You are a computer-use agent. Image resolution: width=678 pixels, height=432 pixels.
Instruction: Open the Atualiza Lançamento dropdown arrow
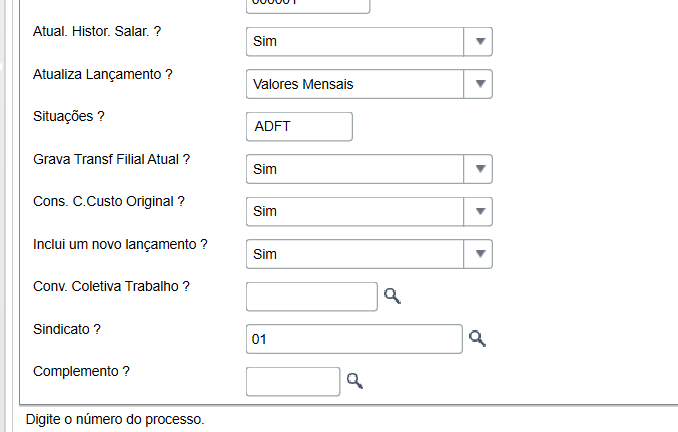(479, 85)
